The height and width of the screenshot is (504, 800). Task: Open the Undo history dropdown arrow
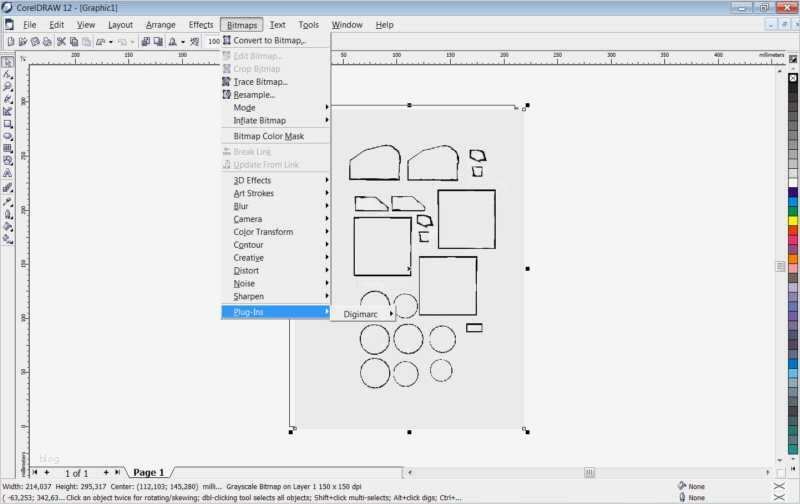pos(111,42)
